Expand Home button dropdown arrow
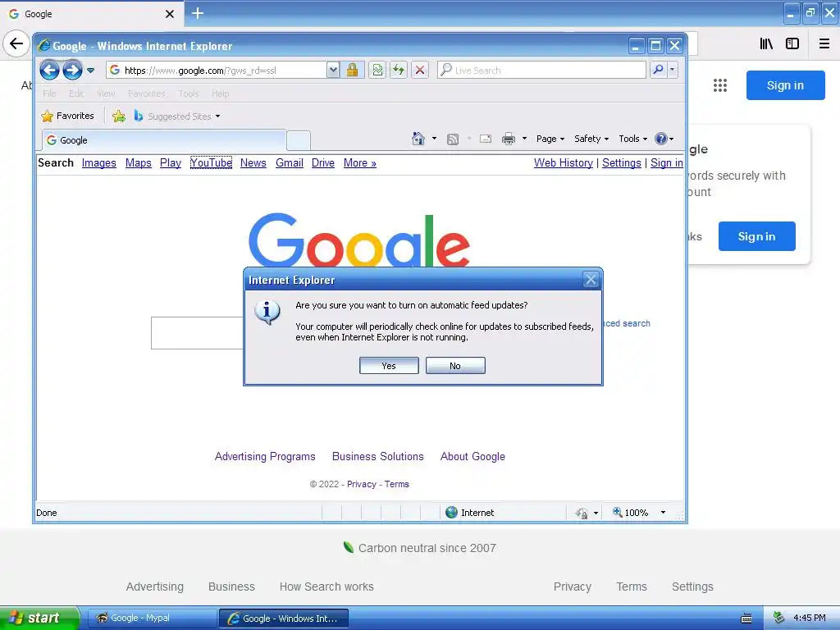840x630 pixels. click(x=434, y=139)
